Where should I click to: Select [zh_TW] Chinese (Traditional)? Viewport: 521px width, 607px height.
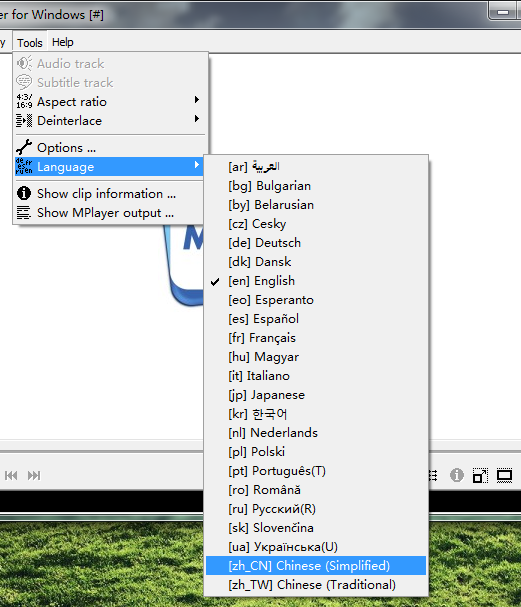(x=316, y=585)
